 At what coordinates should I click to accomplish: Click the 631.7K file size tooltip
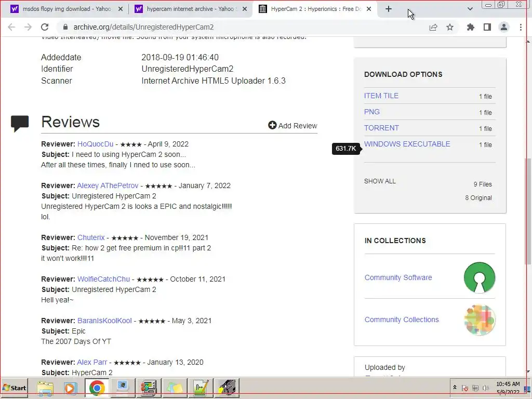point(345,148)
